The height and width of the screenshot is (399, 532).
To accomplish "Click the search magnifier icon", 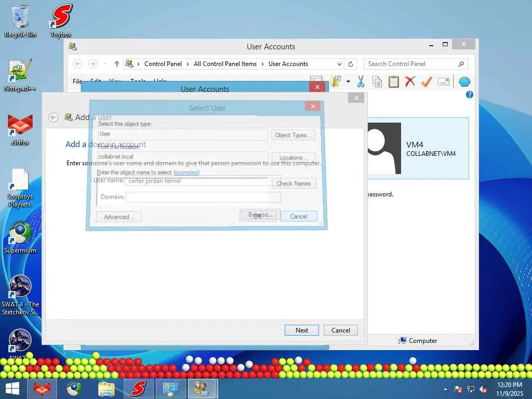I will 461,64.
